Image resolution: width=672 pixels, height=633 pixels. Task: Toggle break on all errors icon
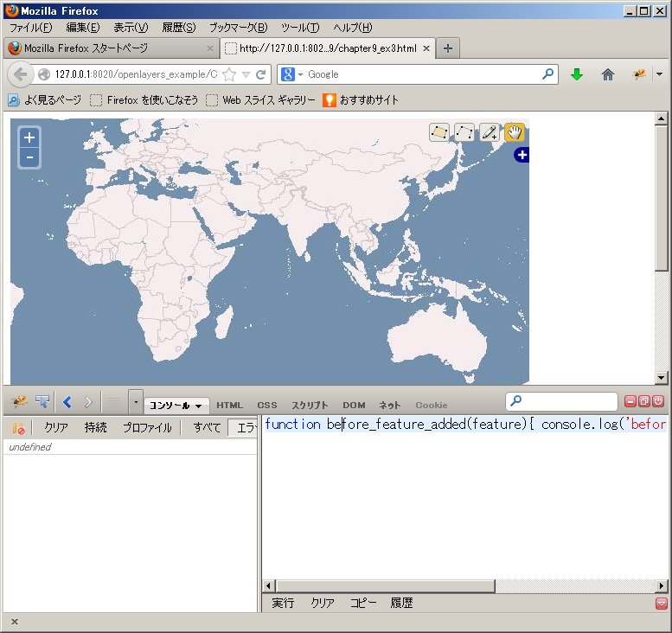click(18, 428)
